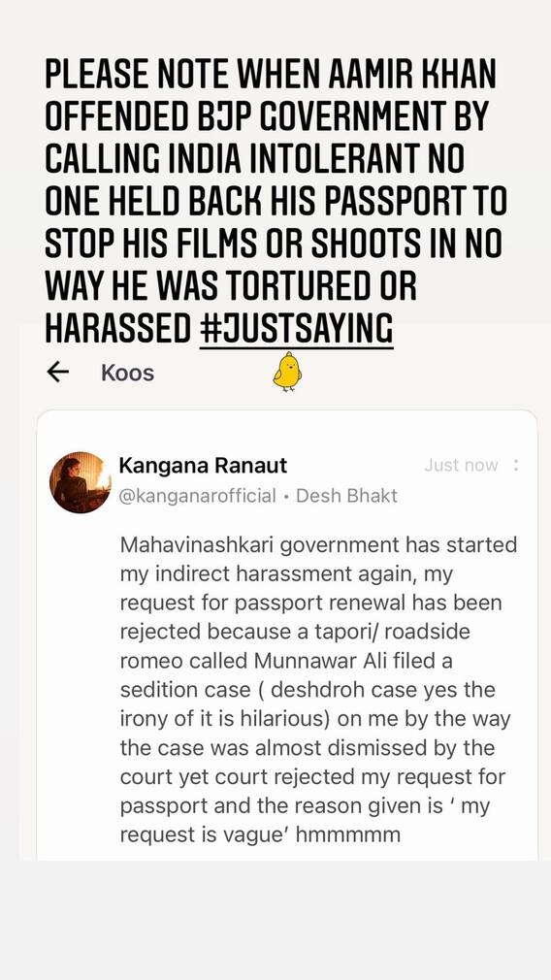Click the Just now timestamp

click(461, 466)
